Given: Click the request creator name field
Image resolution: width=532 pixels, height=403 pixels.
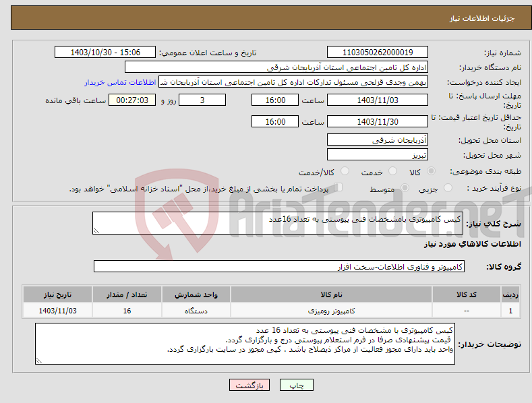Looking at the screenshot, I should [293, 82].
